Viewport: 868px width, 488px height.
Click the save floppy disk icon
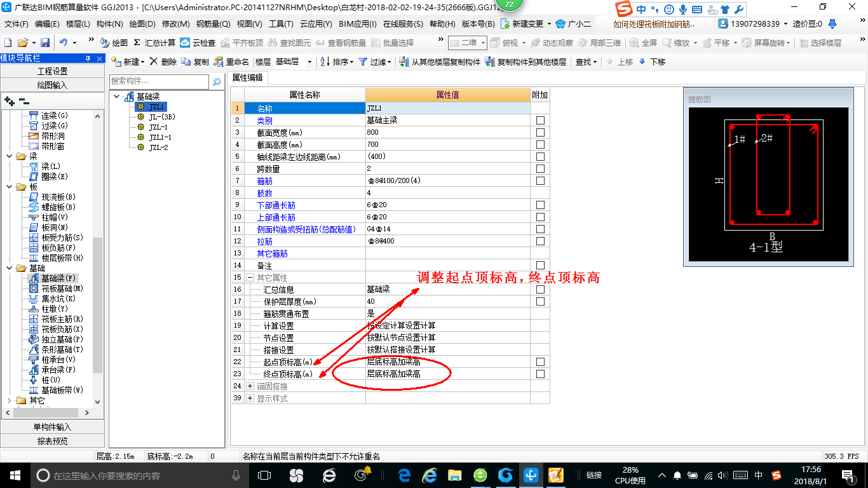tap(45, 43)
